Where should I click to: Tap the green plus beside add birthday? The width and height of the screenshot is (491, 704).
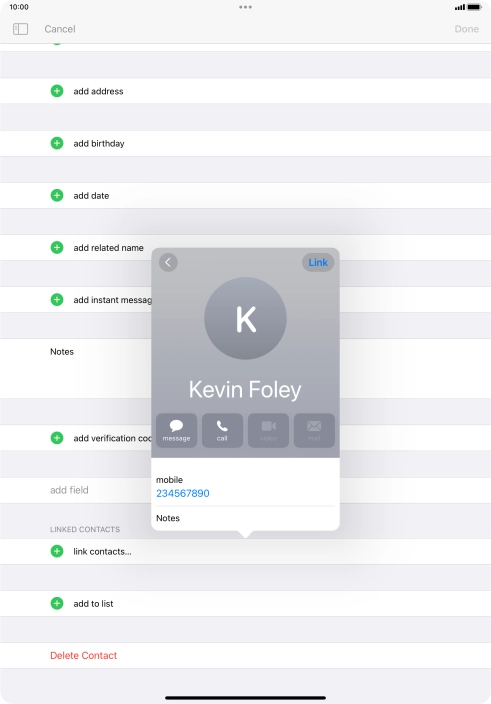[x=57, y=143]
